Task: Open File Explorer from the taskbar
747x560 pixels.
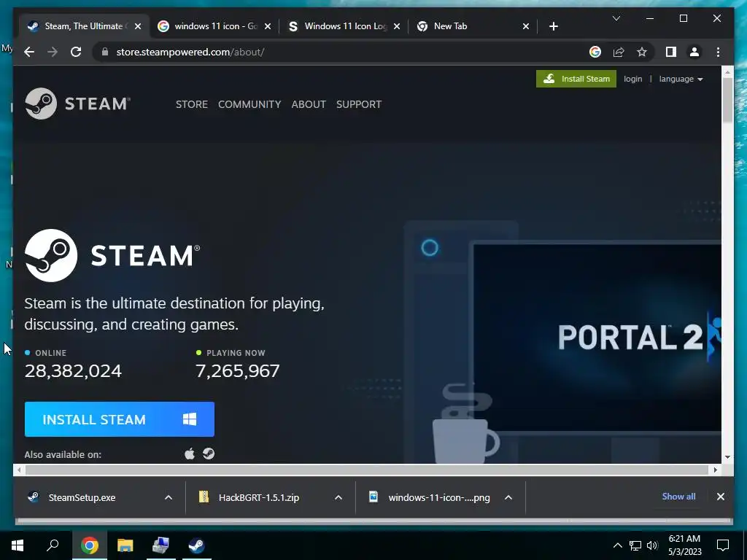Action: (x=125, y=545)
